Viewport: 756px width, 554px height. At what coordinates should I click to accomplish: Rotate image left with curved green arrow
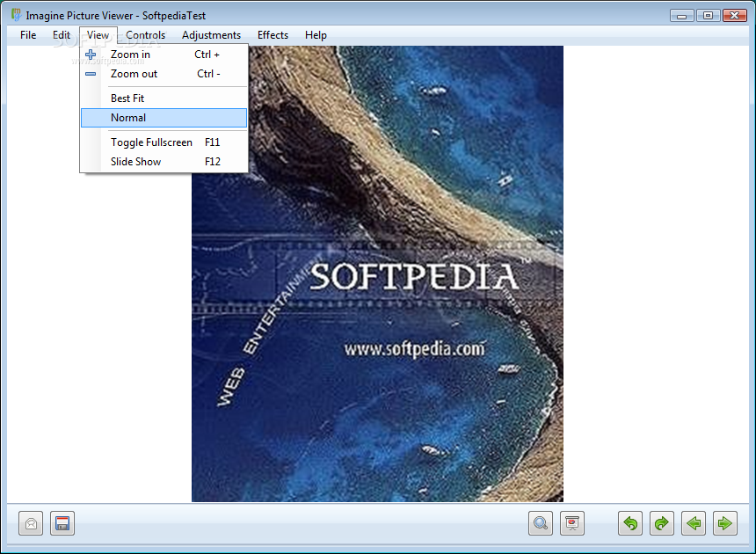pos(630,523)
